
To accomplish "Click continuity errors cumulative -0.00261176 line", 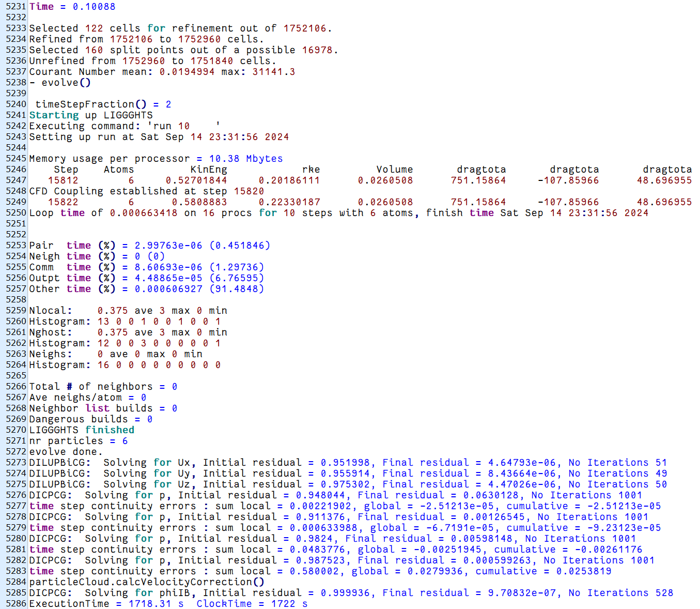I will click(336, 550).
